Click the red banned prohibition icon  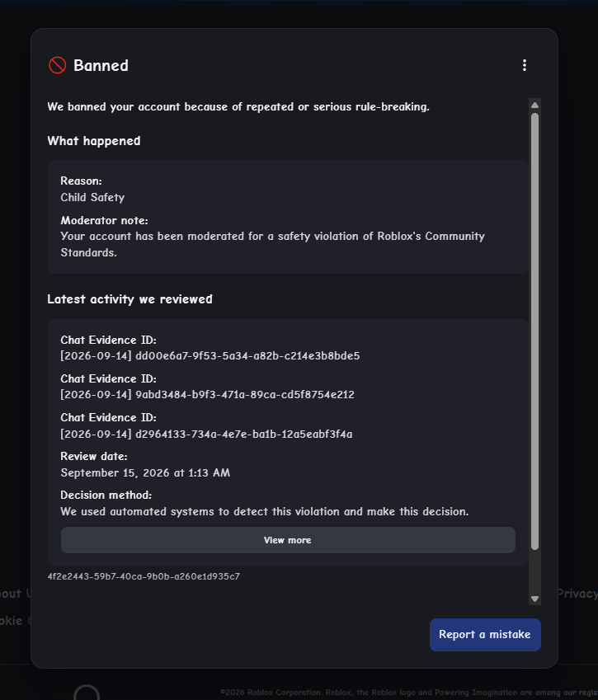click(x=57, y=65)
